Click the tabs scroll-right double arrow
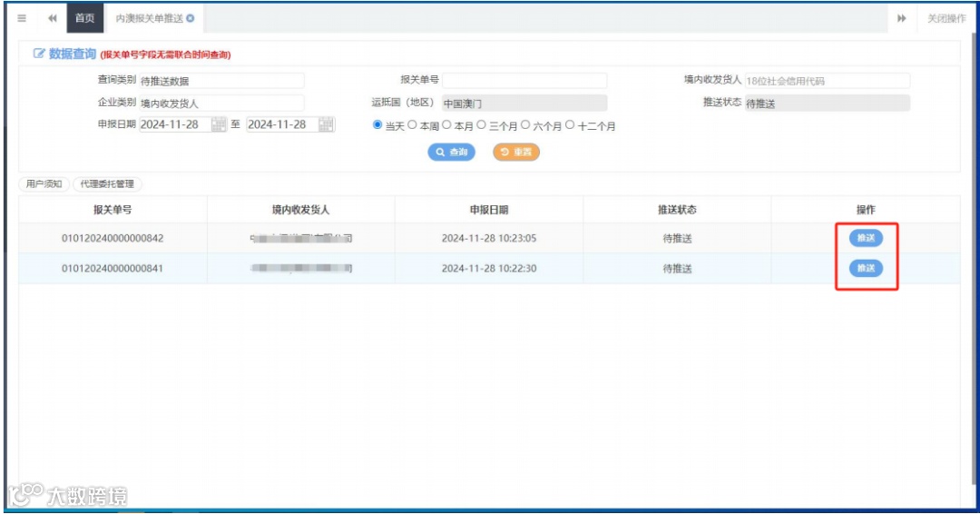Image resolution: width=980 pixels, height=514 pixels. tap(901, 18)
